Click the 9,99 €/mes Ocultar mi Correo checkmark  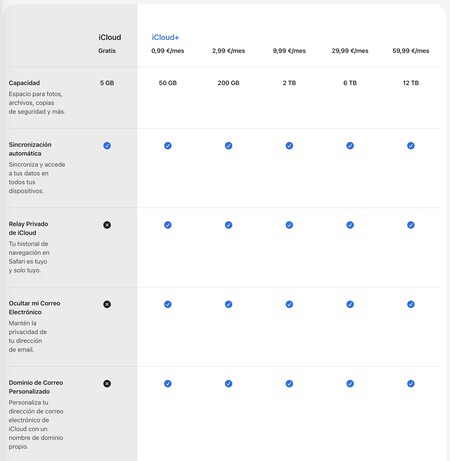289,304
